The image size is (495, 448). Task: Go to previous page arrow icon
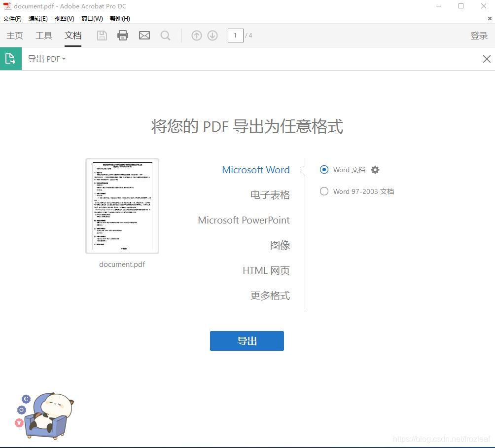point(196,36)
